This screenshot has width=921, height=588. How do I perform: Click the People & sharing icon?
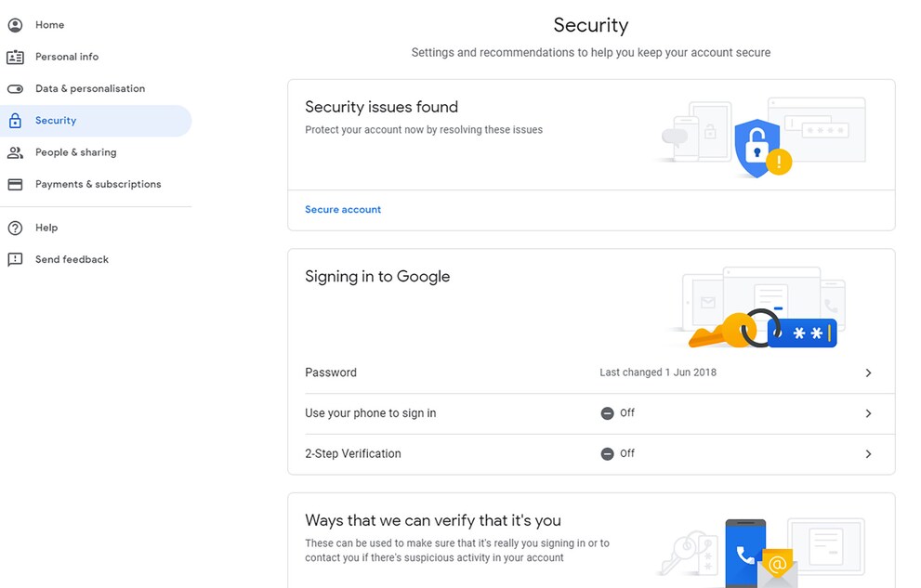[15, 152]
